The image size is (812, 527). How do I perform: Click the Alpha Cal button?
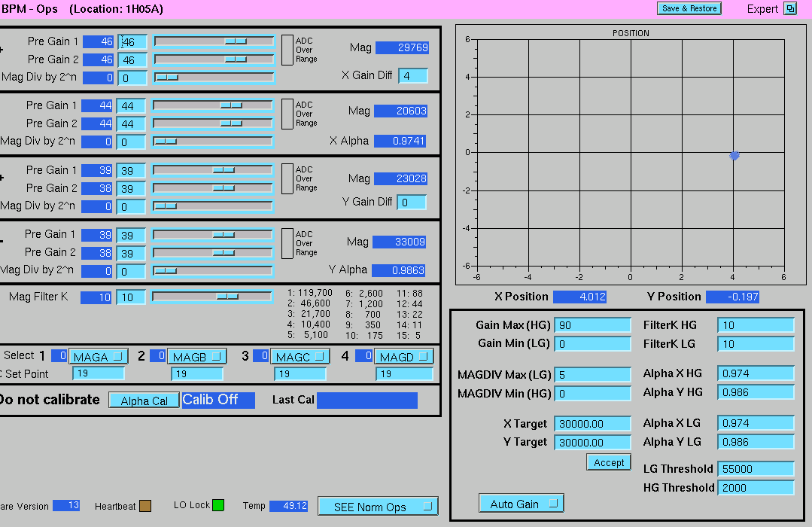click(x=144, y=401)
